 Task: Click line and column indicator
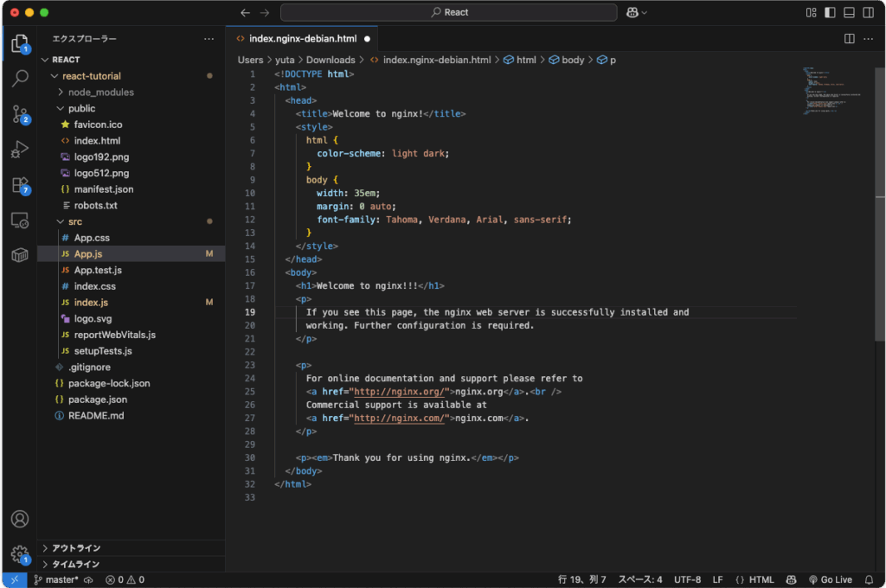pyautogui.click(x=581, y=579)
